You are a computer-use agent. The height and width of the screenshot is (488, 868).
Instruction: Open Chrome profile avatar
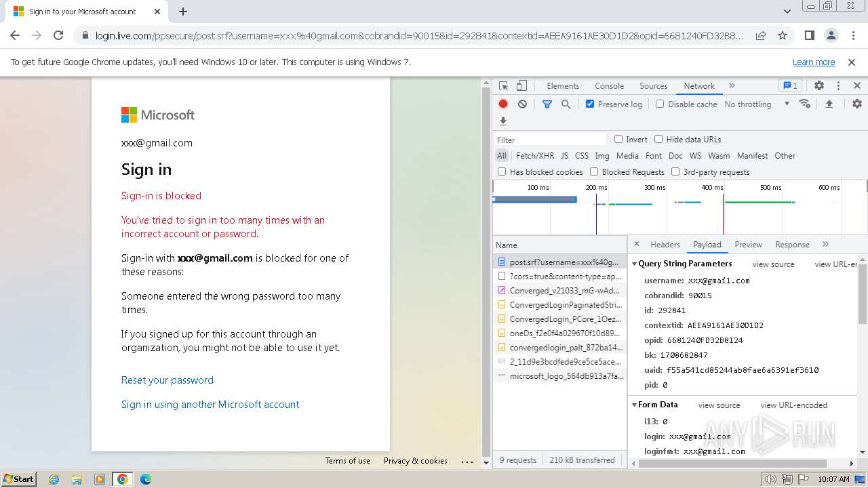[831, 35]
